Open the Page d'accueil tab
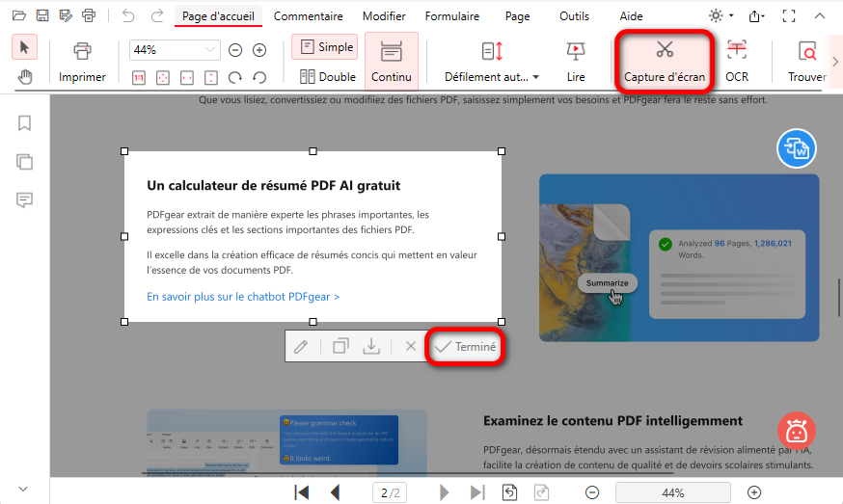The height and width of the screenshot is (504, 843). (218, 16)
